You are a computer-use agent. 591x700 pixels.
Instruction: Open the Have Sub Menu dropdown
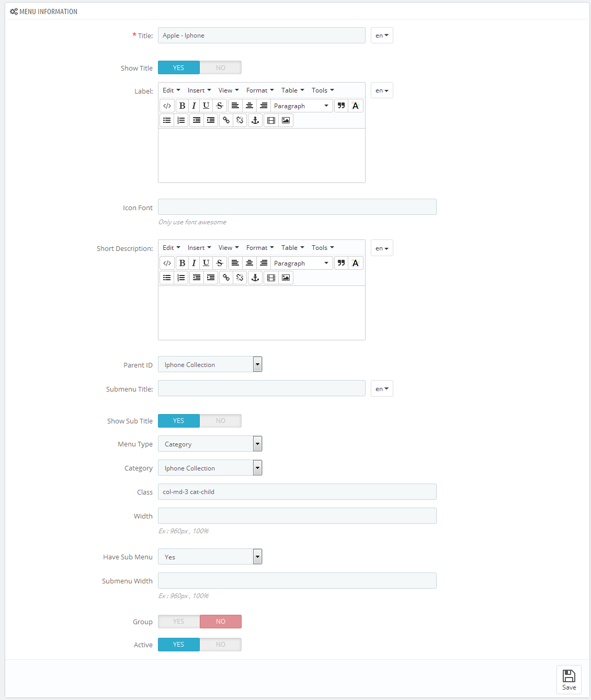pyautogui.click(x=210, y=557)
